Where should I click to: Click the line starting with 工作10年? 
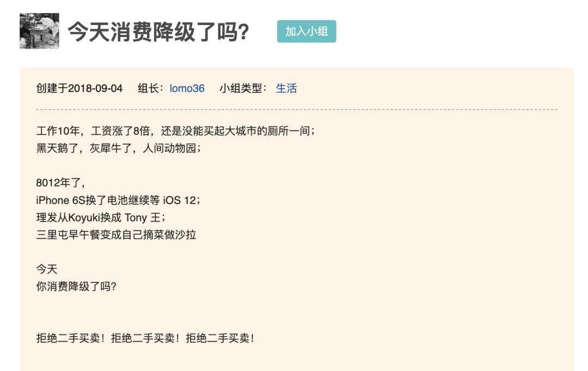click(x=175, y=131)
